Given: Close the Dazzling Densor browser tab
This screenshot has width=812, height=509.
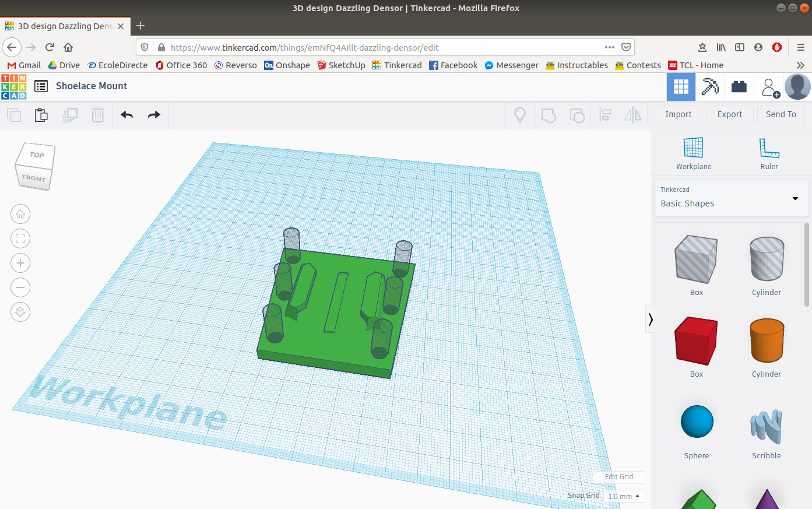Looking at the screenshot, I should 121,26.
